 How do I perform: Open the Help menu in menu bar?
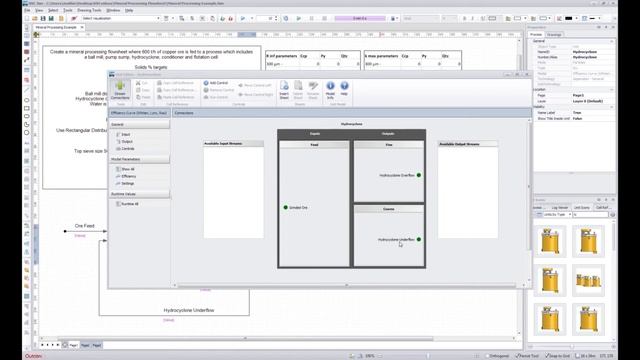(x=129, y=10)
